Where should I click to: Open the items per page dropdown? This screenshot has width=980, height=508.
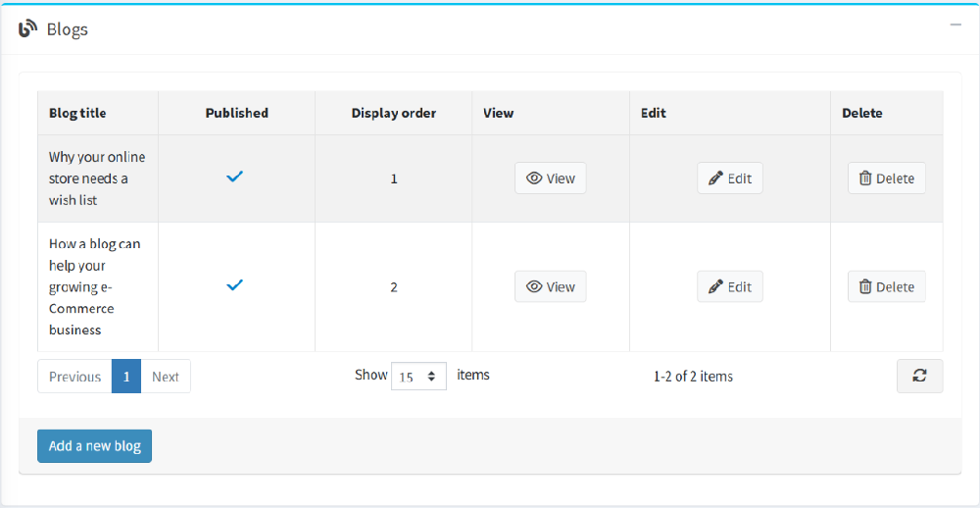[x=418, y=377]
